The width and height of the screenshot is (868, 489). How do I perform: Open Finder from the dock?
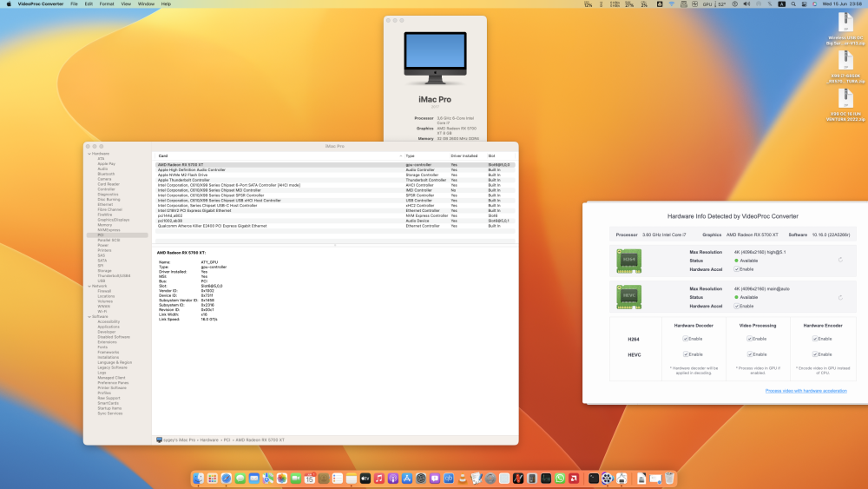click(198, 479)
